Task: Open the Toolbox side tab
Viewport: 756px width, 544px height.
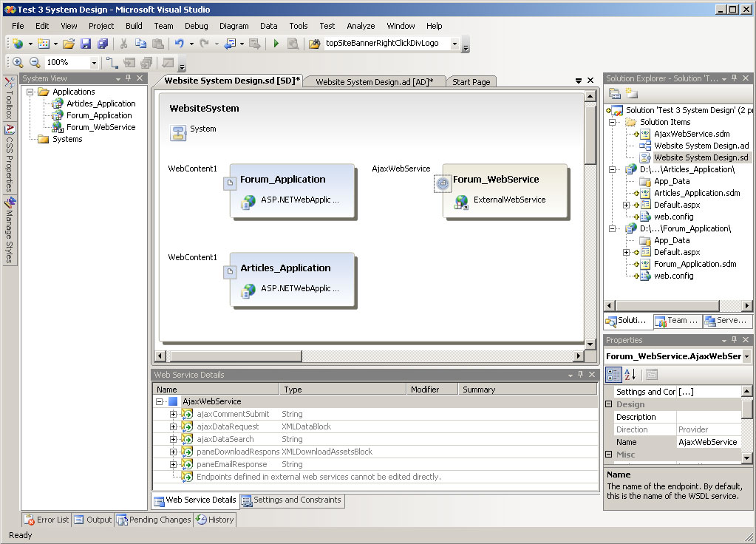Action: click(x=9, y=98)
